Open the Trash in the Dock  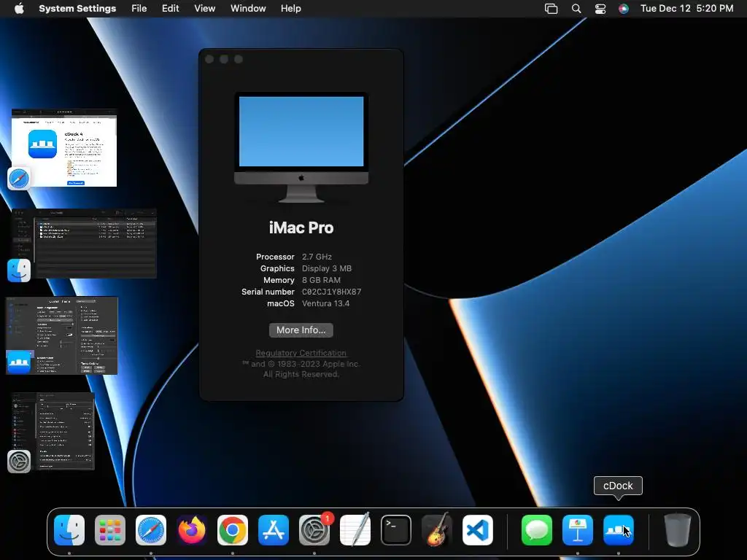(678, 530)
